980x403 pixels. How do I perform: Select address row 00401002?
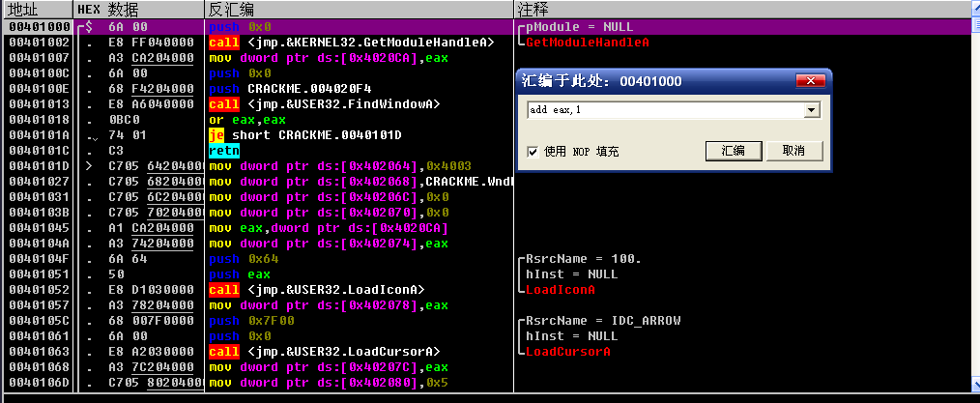coord(37,43)
